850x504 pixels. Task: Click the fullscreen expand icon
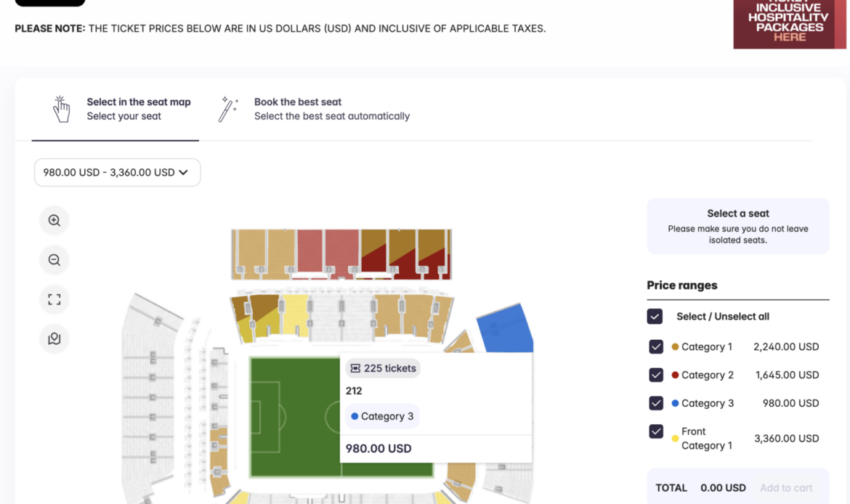(54, 299)
